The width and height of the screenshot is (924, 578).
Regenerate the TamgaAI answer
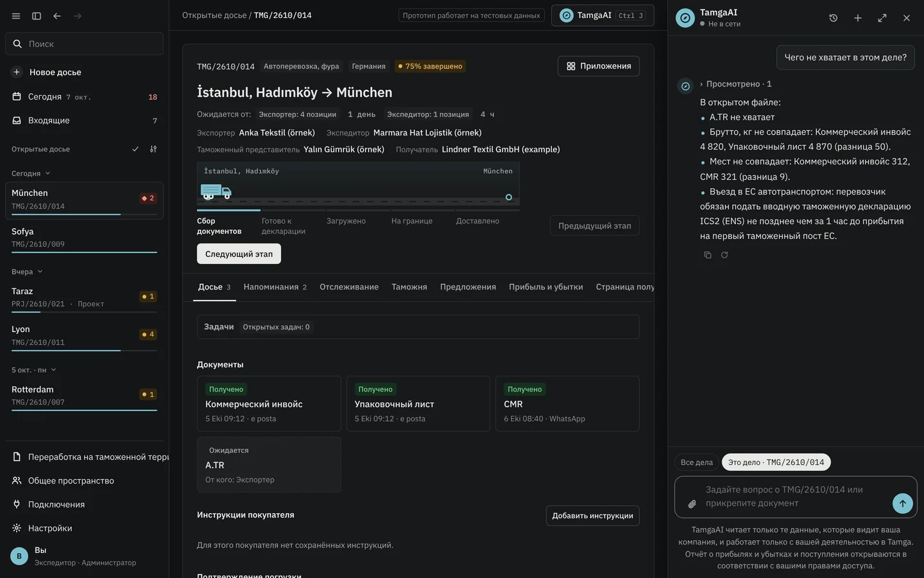[724, 255]
